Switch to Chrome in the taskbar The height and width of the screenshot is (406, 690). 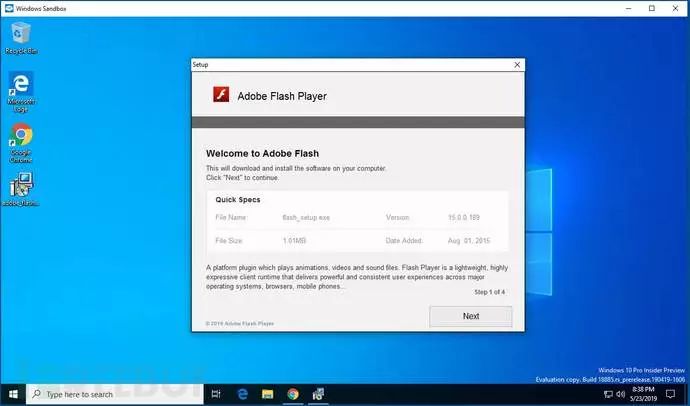[x=293, y=394]
